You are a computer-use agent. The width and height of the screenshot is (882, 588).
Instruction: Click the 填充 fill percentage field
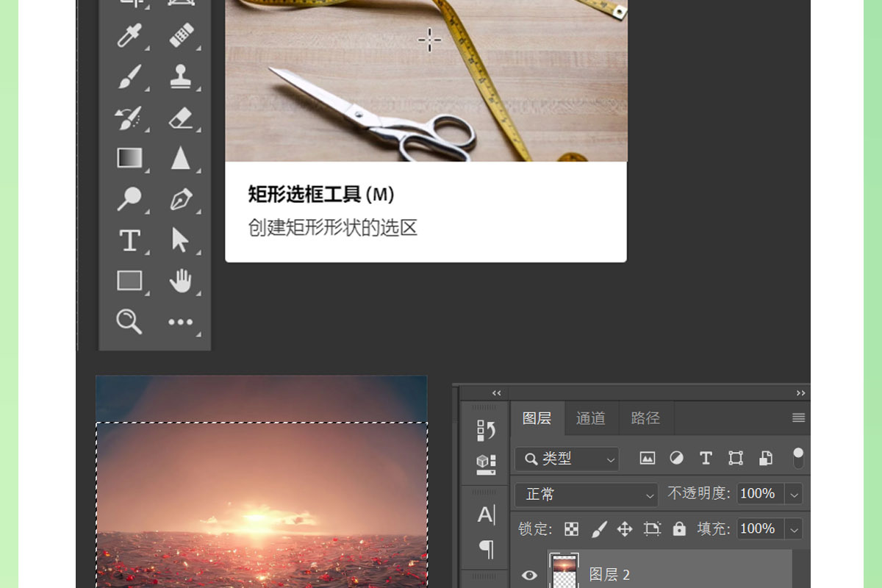758,528
